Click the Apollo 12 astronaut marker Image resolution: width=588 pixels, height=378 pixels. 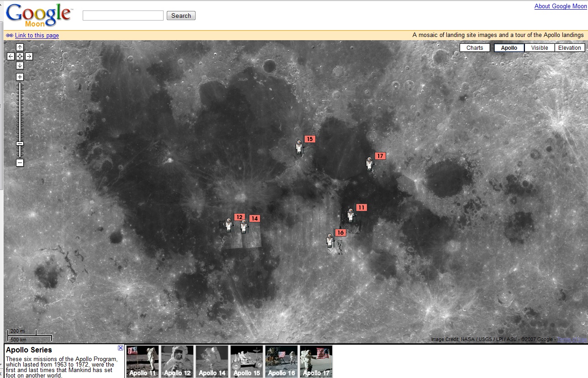coord(228,225)
